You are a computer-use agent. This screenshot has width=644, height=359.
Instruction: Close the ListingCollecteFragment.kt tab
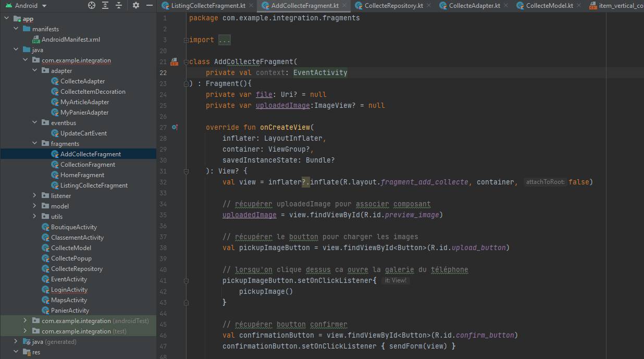[252, 6]
